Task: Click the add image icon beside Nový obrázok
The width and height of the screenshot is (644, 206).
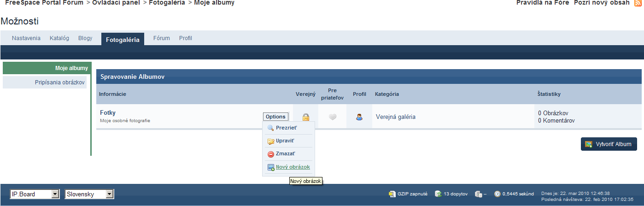Action: coord(271,167)
